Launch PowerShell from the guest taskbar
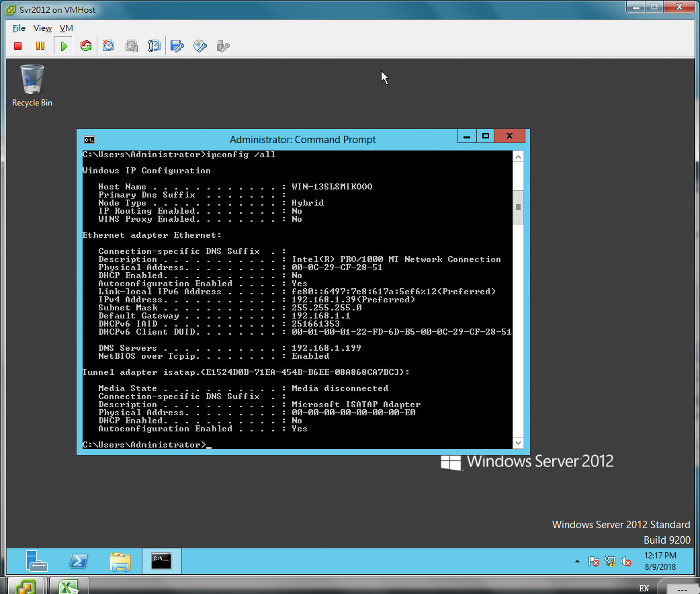 coord(79,561)
